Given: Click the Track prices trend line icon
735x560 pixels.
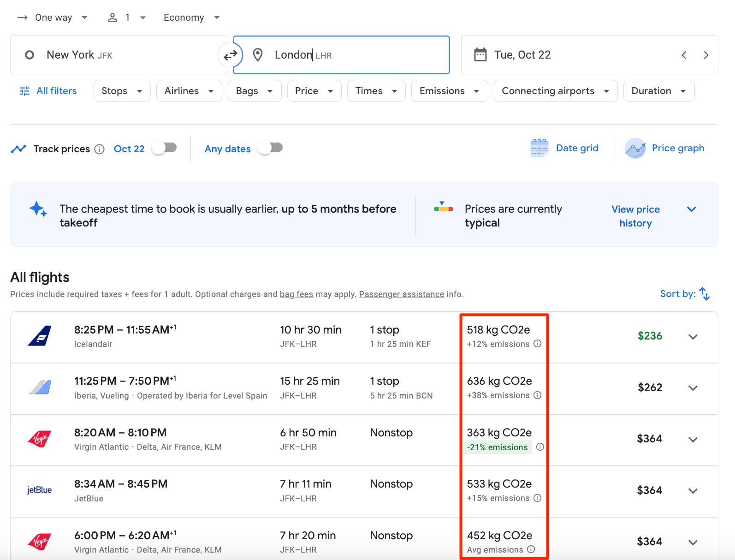Looking at the screenshot, I should [18, 149].
